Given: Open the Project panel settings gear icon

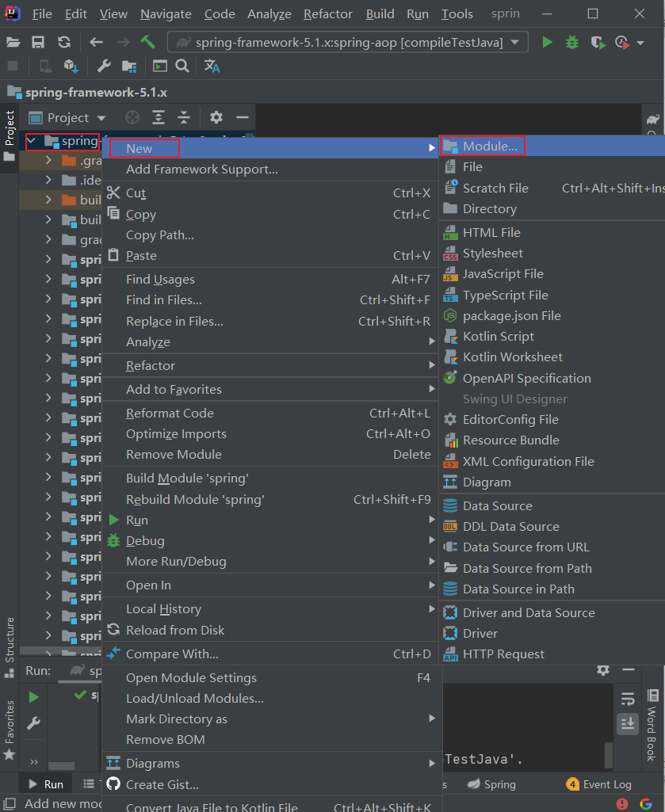Looking at the screenshot, I should [x=216, y=117].
